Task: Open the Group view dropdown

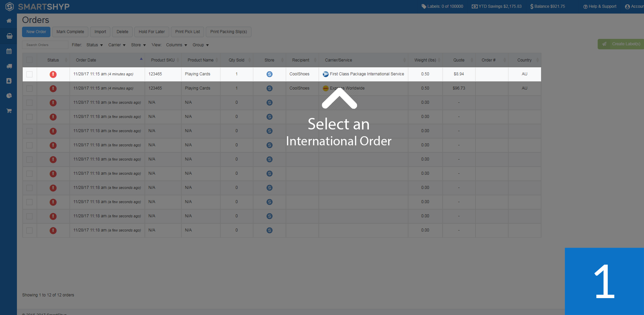Action: click(201, 45)
